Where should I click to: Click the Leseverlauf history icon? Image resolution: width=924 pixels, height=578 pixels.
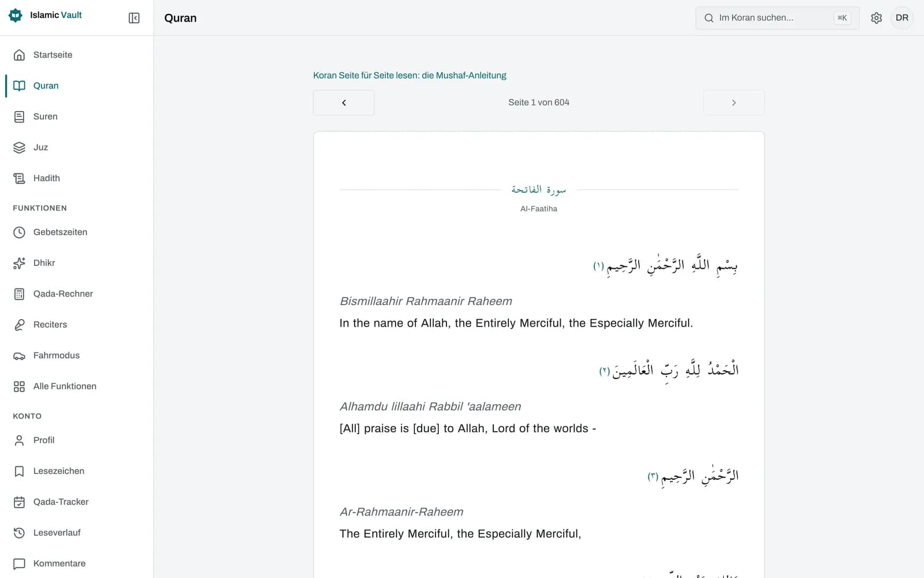(x=19, y=533)
